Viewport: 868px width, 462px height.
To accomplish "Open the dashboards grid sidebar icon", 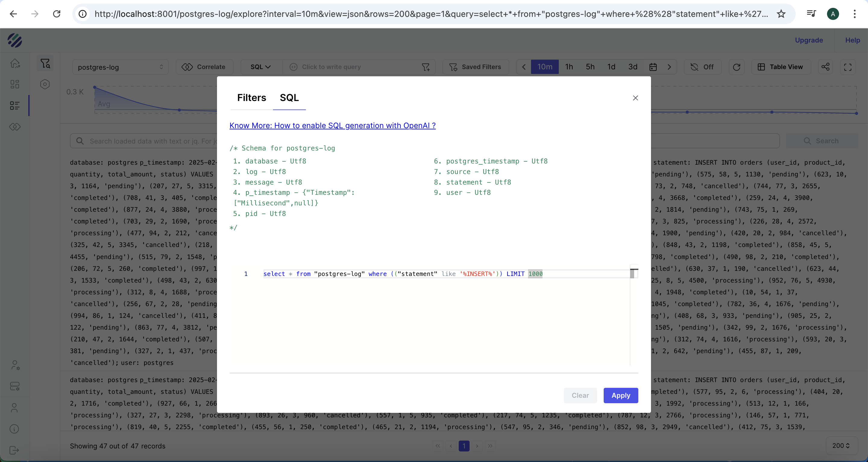I will [15, 84].
